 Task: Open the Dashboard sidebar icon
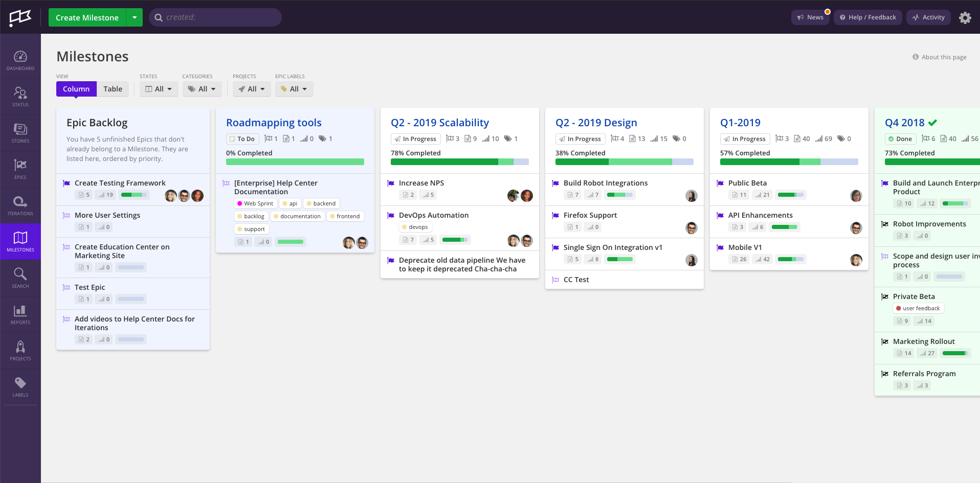pyautogui.click(x=20, y=60)
